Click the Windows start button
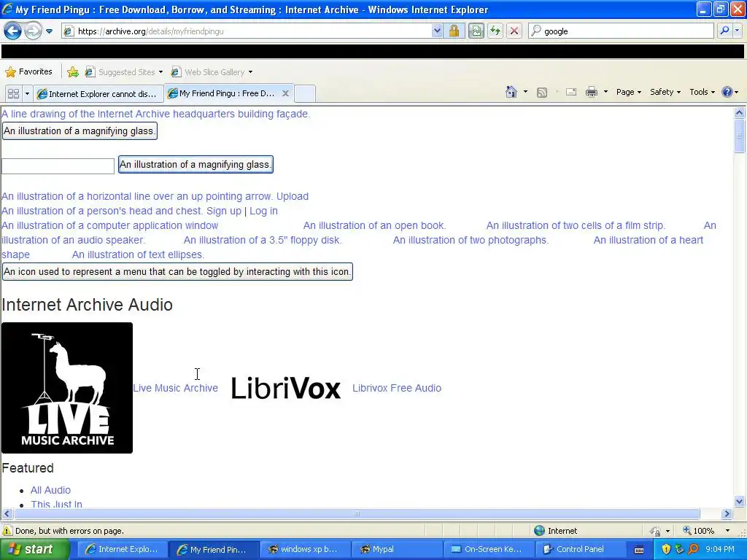747x560 pixels. (34, 549)
